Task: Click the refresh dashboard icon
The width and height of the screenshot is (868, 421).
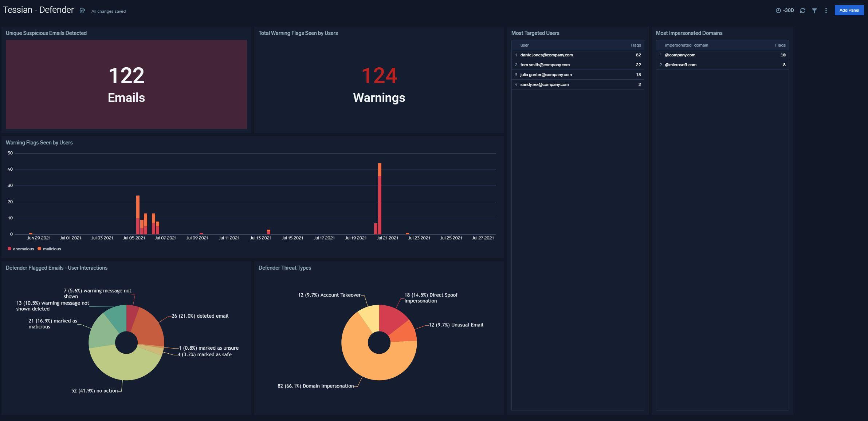Action: (x=802, y=11)
